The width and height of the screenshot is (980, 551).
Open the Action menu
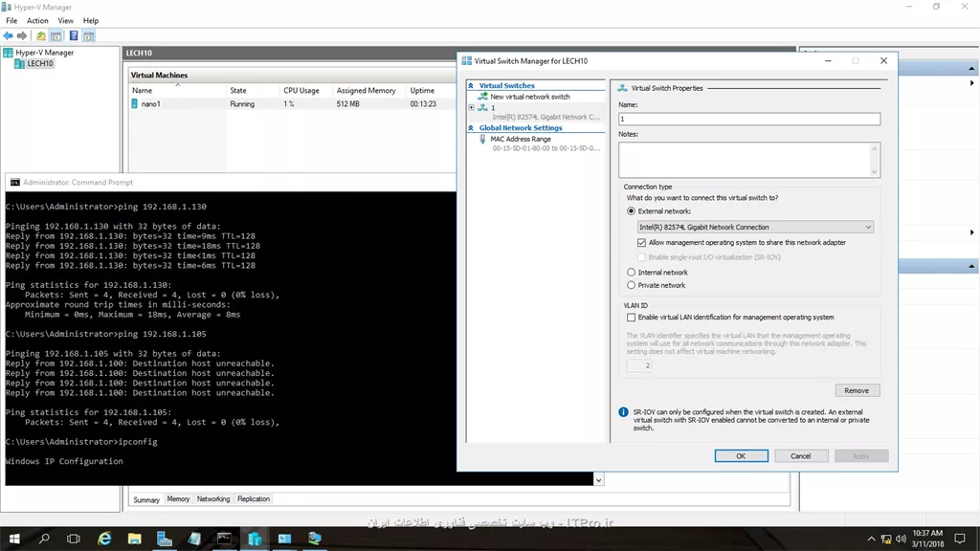(37, 21)
